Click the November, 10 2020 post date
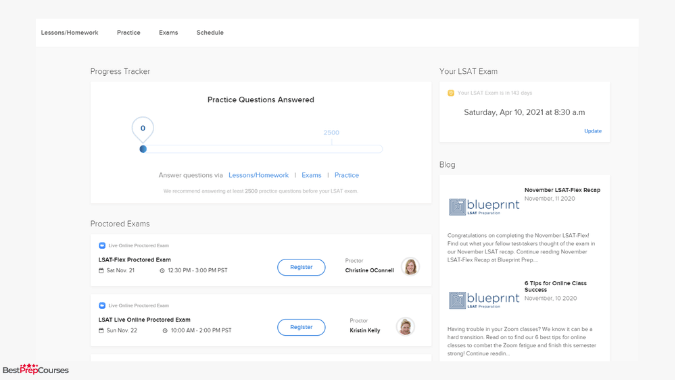Viewport: 675px width, 380px height. click(x=551, y=298)
